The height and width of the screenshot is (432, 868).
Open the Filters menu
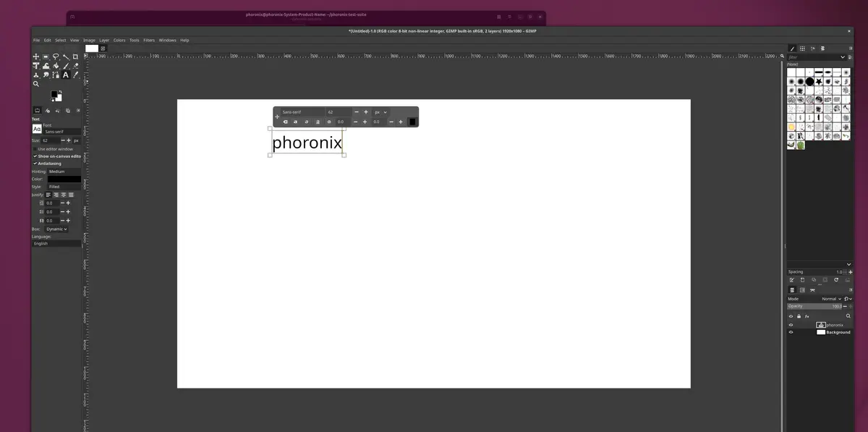click(149, 41)
